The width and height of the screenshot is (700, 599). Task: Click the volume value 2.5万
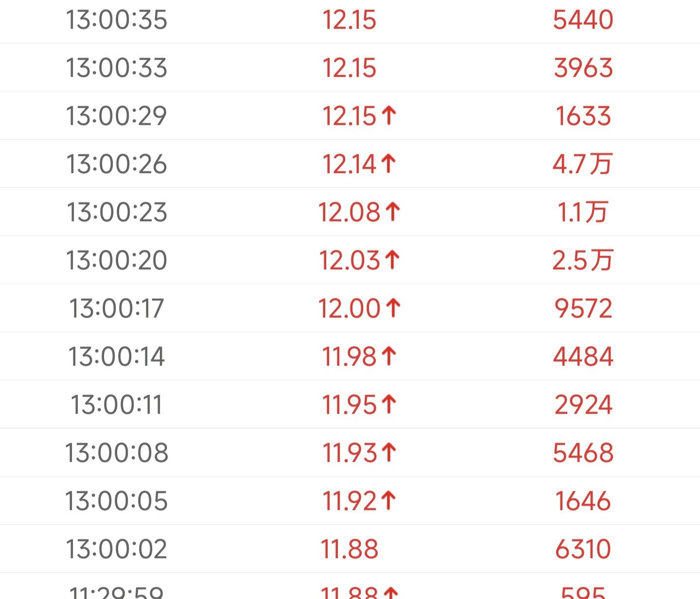(582, 260)
